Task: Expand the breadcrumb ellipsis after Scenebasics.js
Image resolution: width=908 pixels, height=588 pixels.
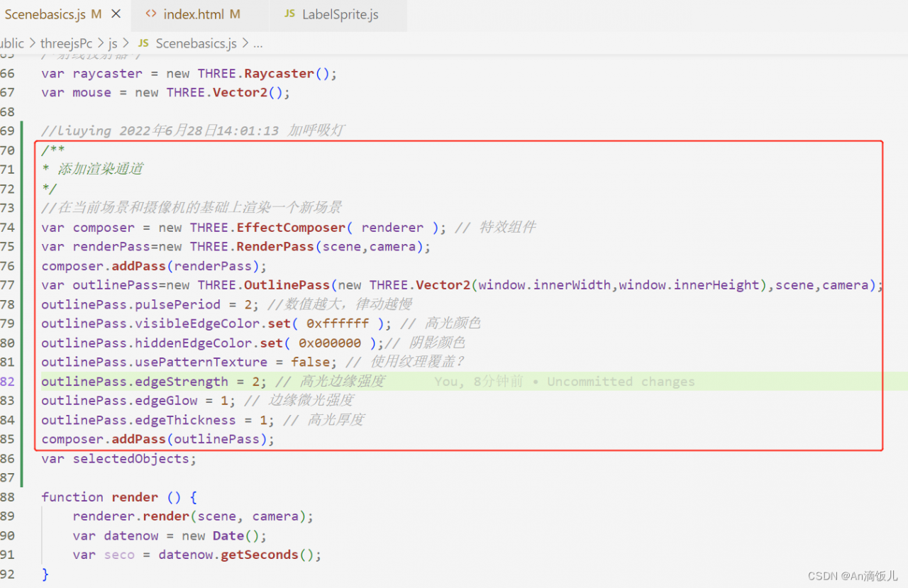Action: 258,43
